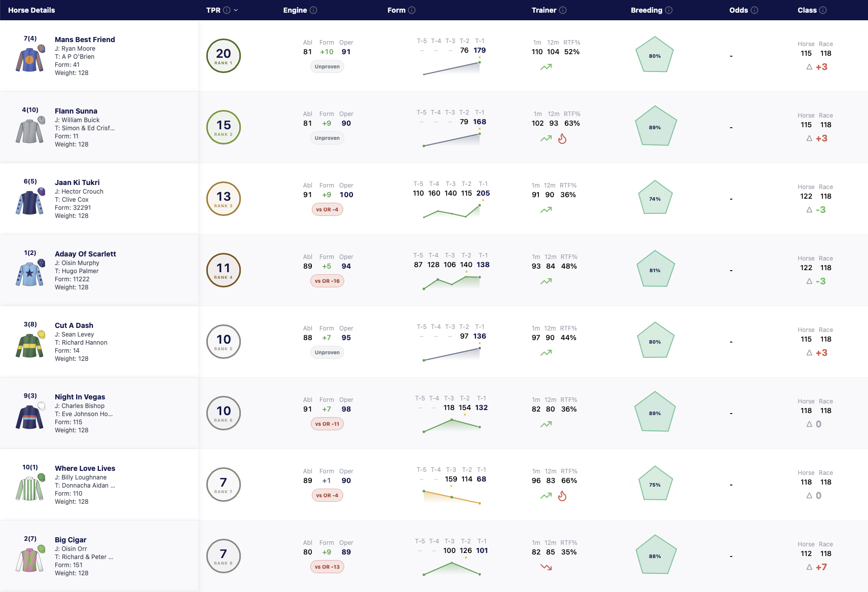This screenshot has width=868, height=592.
Task: Sort by the Breeding column header
Action: 646,10
